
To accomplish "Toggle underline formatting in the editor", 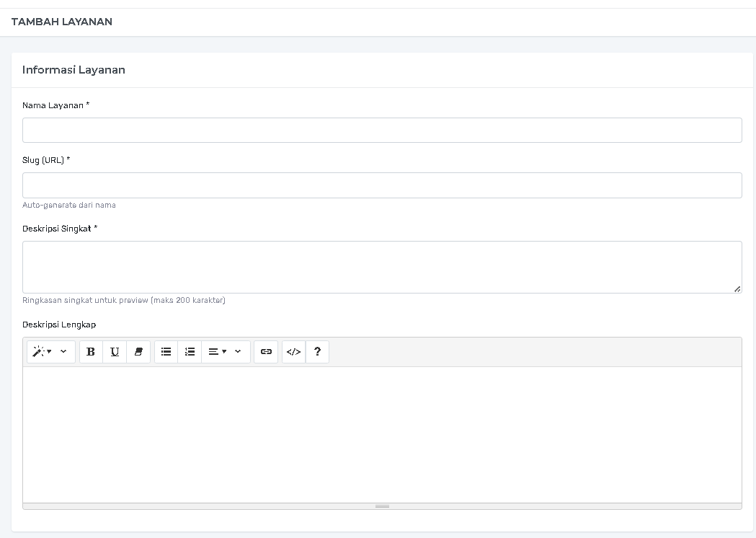I will click(115, 352).
